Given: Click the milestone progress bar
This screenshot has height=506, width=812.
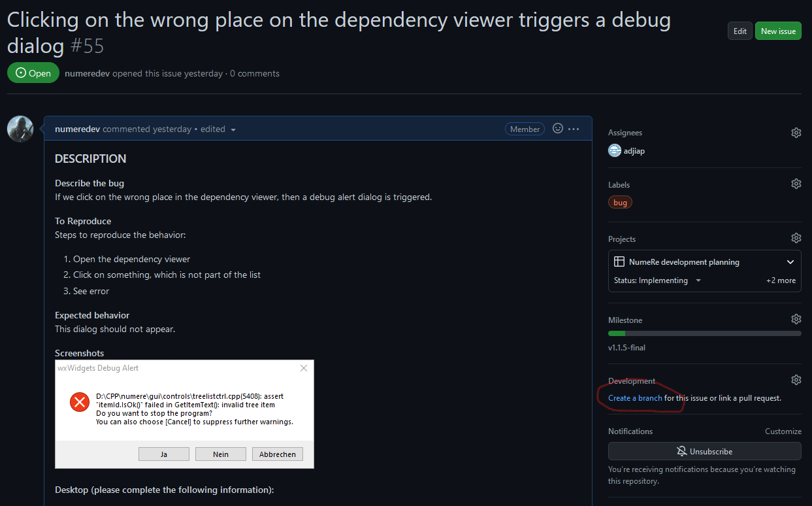Looking at the screenshot, I should click(705, 333).
